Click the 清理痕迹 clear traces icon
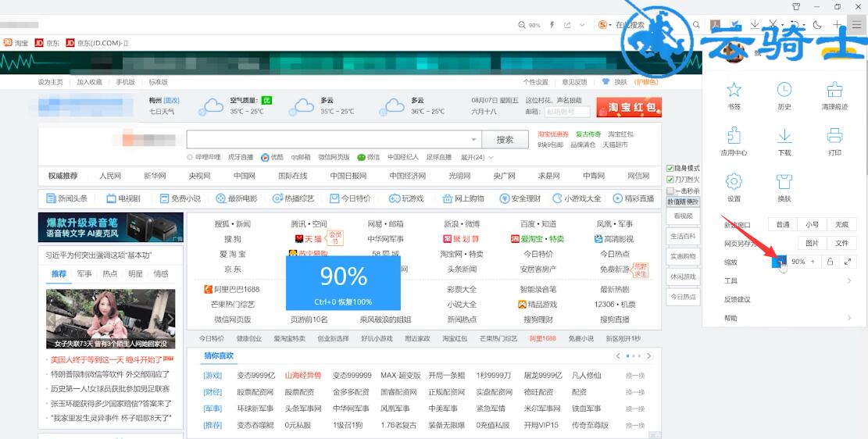868x439 pixels. pyautogui.click(x=834, y=90)
